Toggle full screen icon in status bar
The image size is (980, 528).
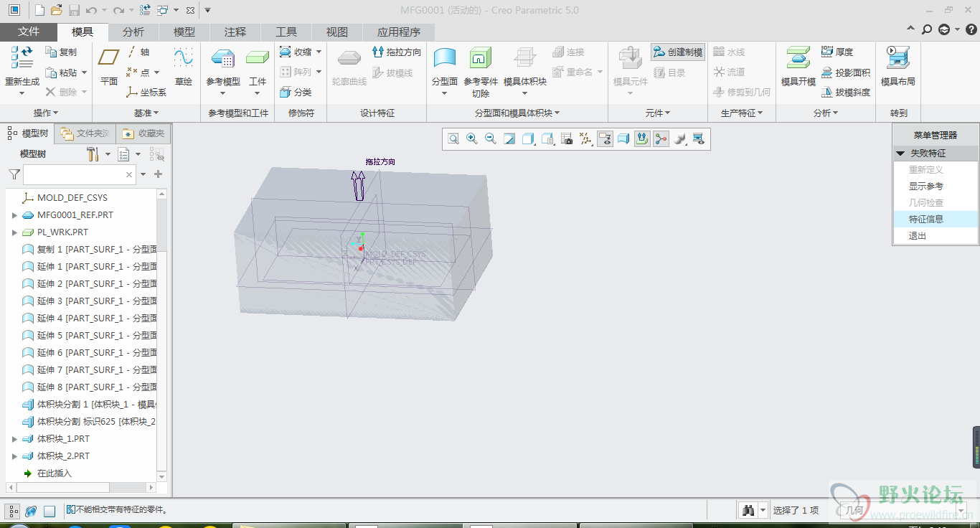tap(50, 511)
